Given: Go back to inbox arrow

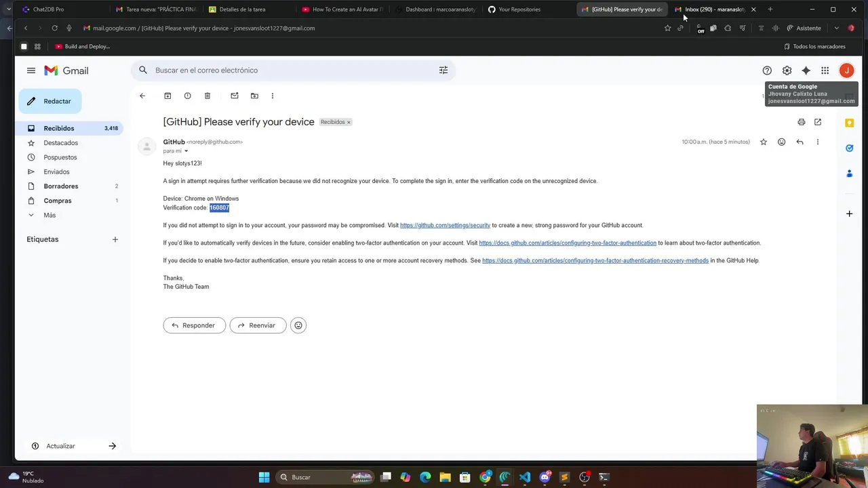Looking at the screenshot, I should point(142,96).
